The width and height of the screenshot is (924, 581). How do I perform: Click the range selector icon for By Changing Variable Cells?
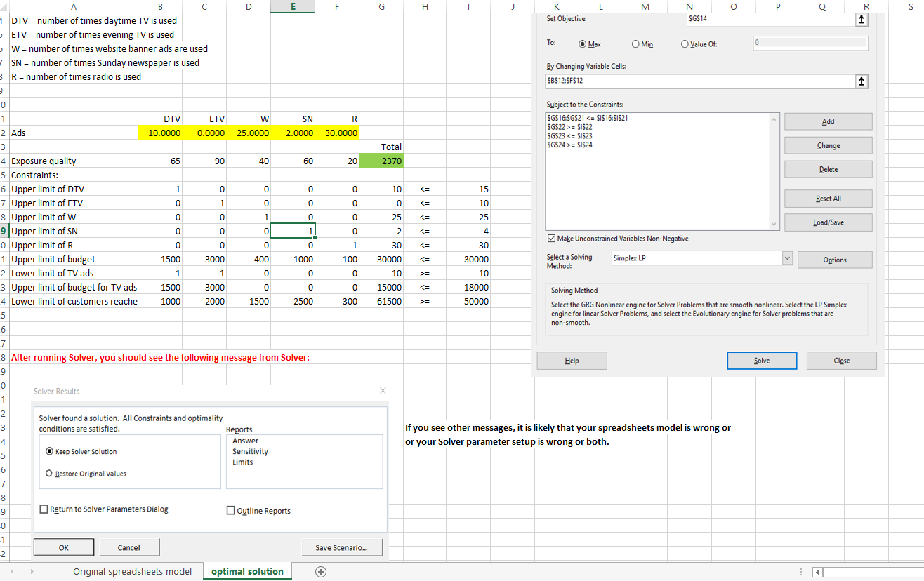[x=862, y=81]
